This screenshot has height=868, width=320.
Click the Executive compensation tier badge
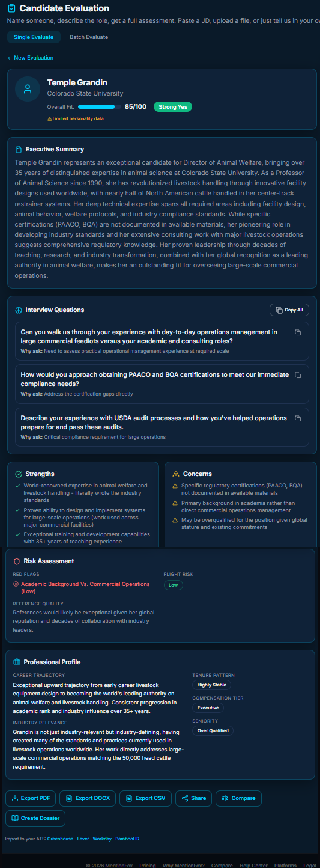tap(208, 708)
